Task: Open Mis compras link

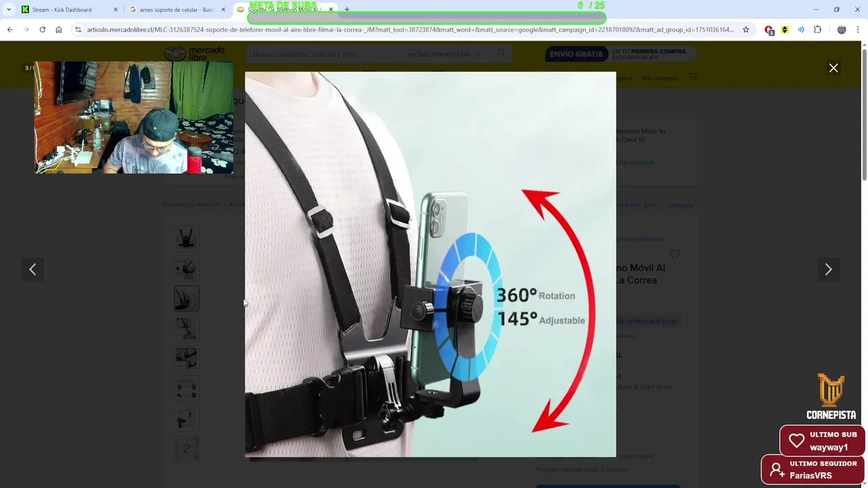Action: coord(660,78)
